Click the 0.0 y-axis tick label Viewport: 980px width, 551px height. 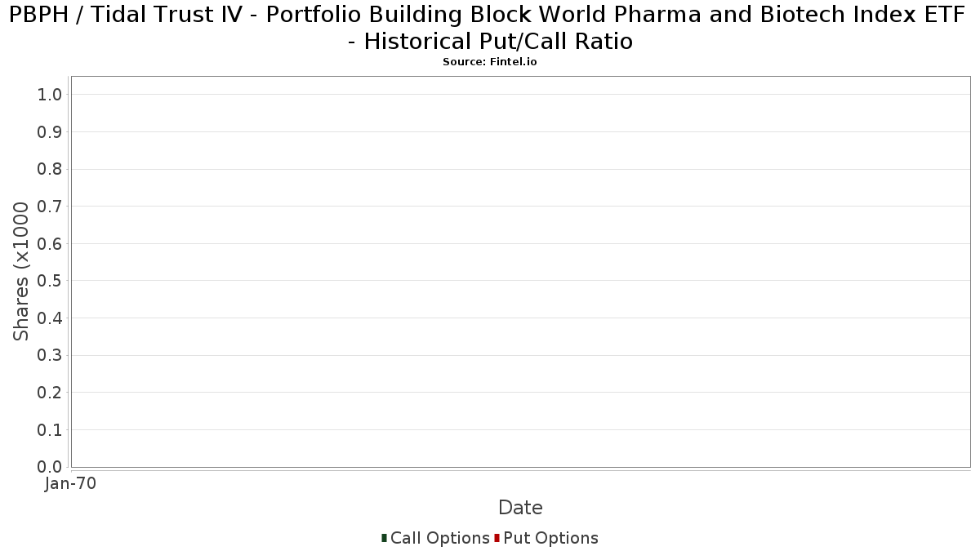tap(50, 467)
